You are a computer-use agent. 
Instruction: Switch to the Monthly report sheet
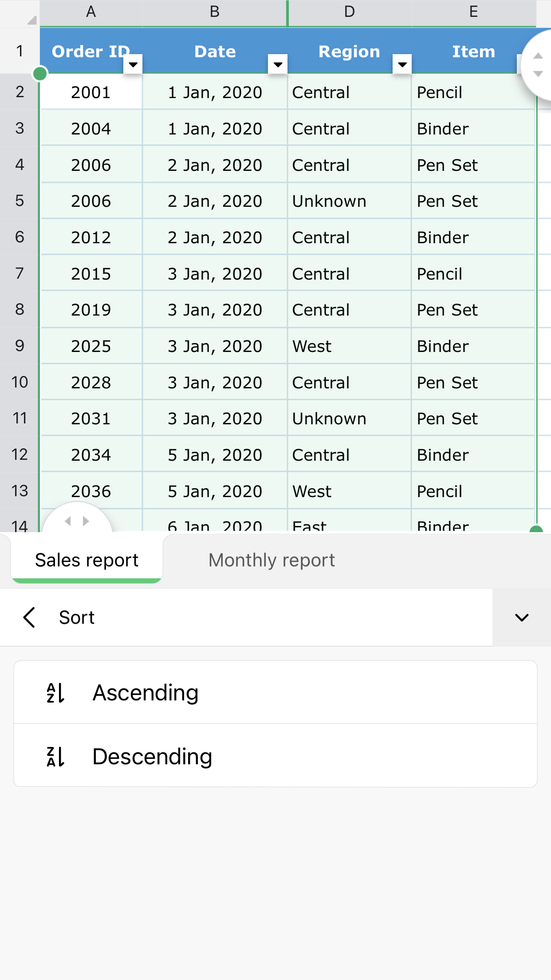coord(272,560)
